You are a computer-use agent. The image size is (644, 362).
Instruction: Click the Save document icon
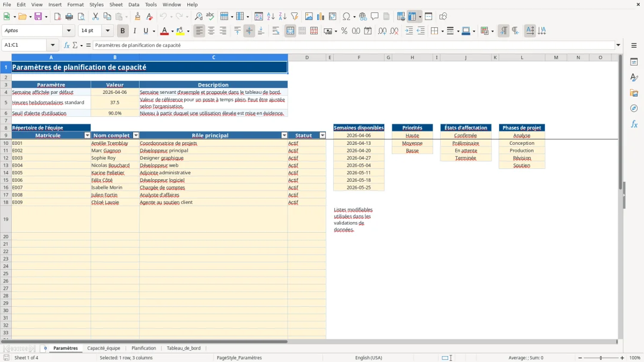click(x=38, y=17)
